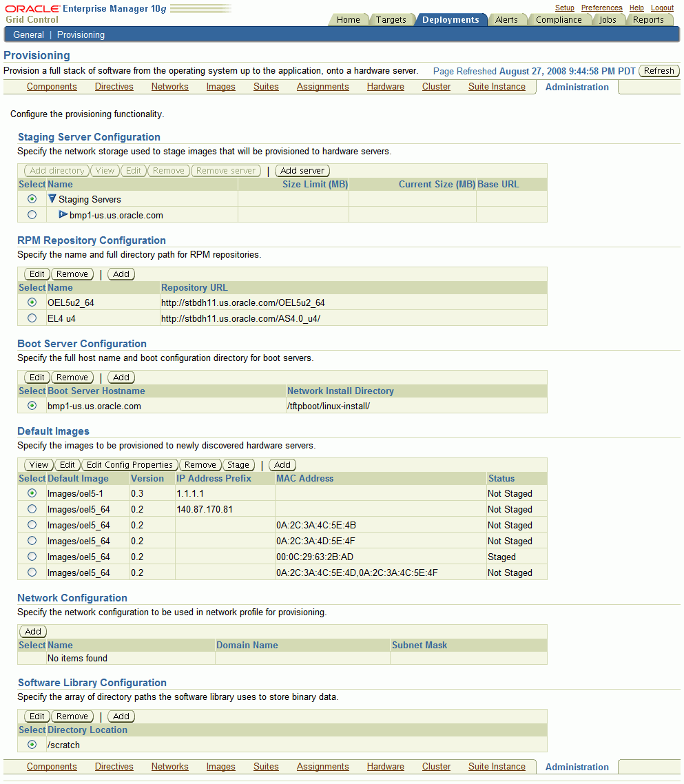Click Add server in Staging Server Configuration
Image resolution: width=684 pixels, height=784 pixels.
tap(302, 170)
